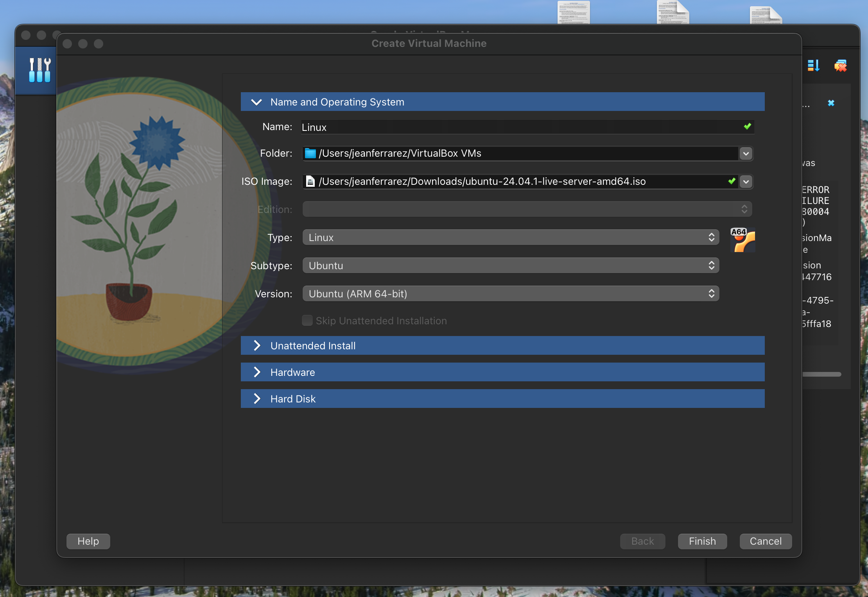Expand the Hardware section
Viewport: 868px width, 597px height.
pyautogui.click(x=502, y=372)
